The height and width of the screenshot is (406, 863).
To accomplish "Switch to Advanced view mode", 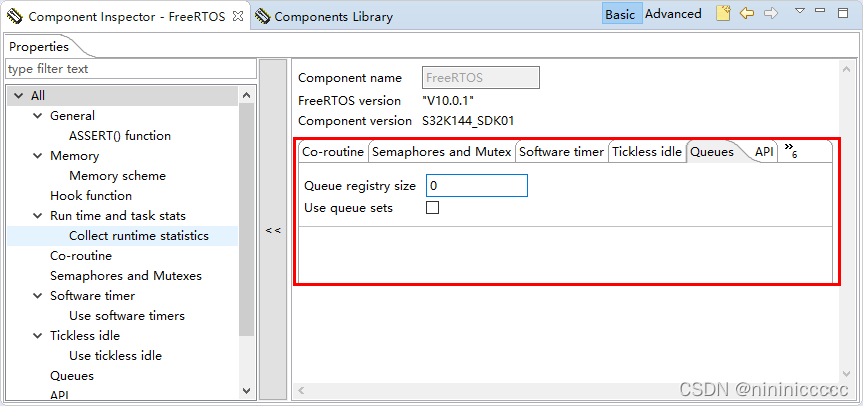I will 673,14.
